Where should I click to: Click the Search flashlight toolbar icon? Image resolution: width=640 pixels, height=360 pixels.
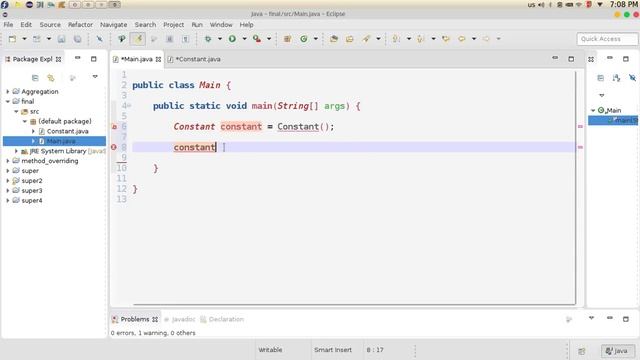(x=366, y=39)
